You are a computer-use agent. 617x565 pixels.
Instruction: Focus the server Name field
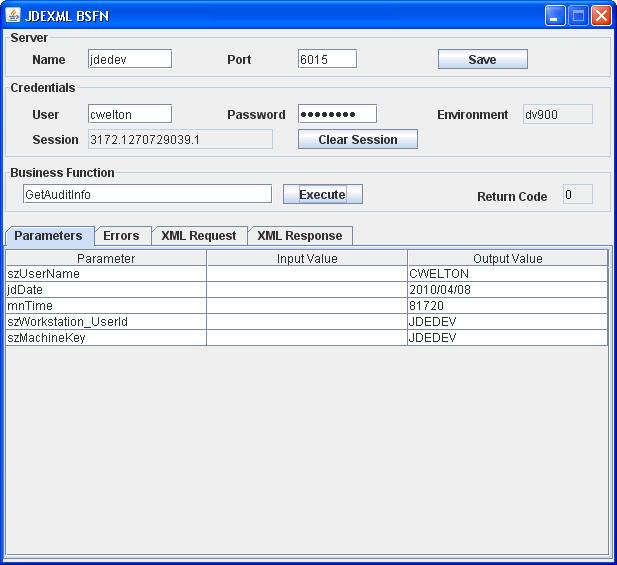pyautogui.click(x=130, y=60)
